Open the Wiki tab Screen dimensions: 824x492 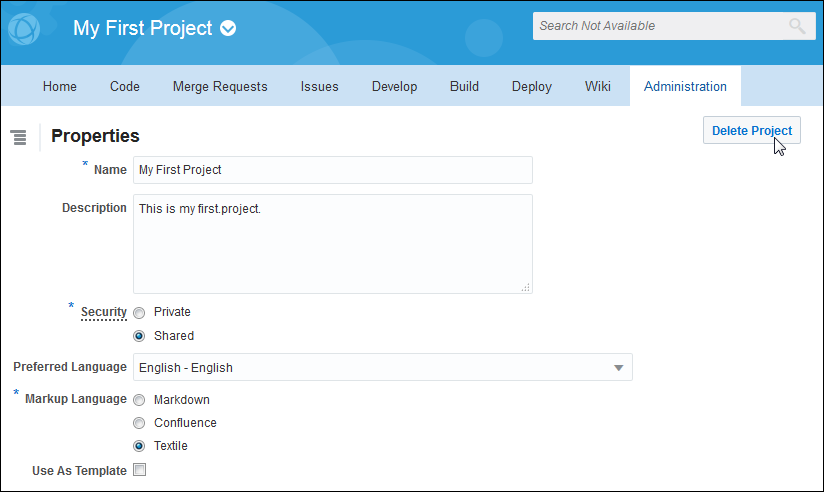click(598, 86)
